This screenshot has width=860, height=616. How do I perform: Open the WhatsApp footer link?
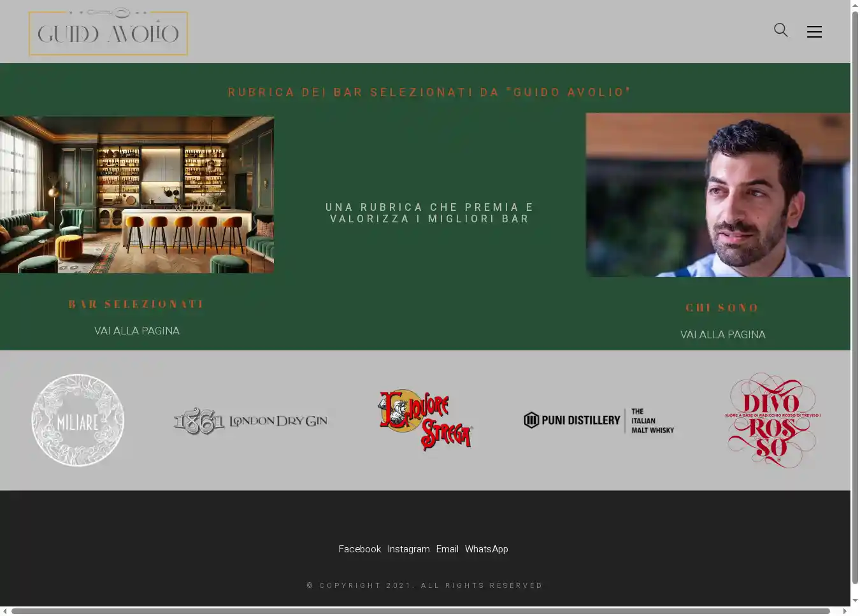pos(486,549)
